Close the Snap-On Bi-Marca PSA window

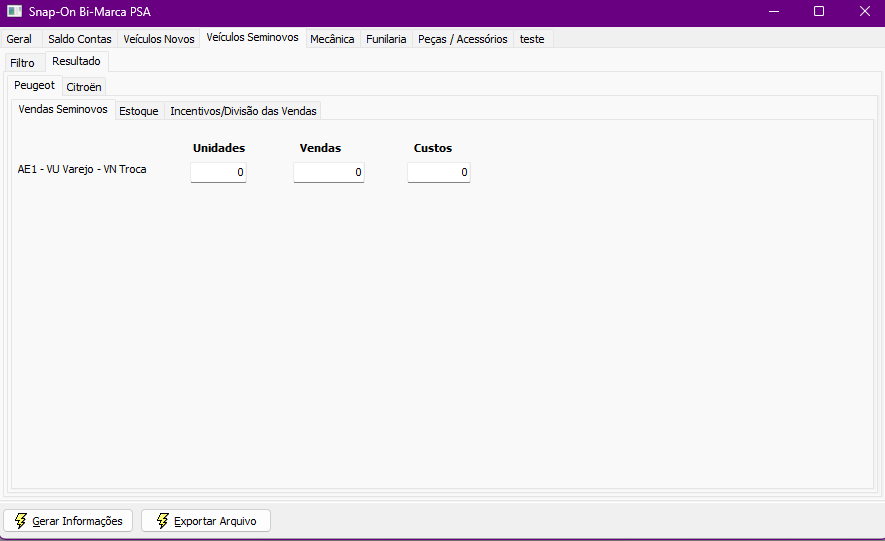coord(864,12)
